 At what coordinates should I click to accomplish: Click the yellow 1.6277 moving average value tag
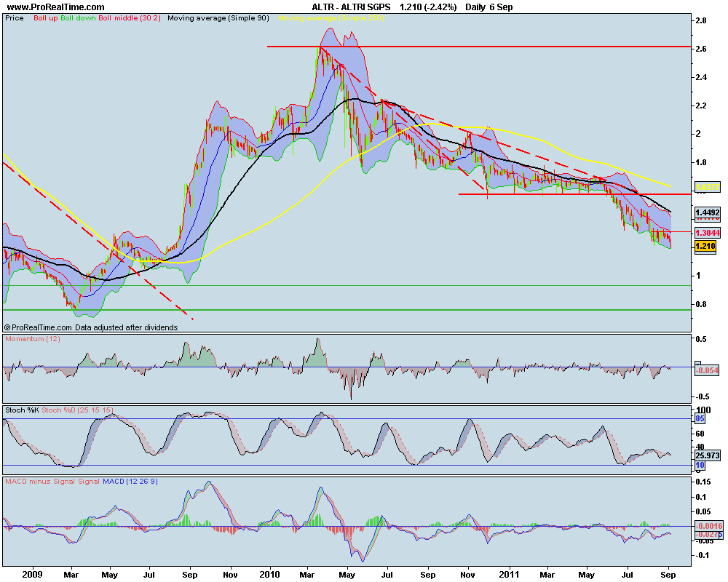tap(708, 188)
